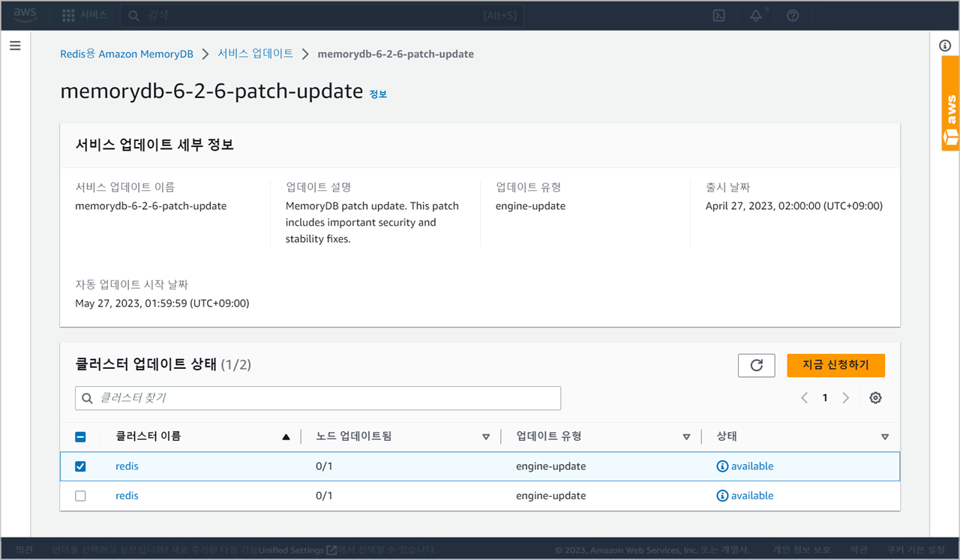
Task: Focus the 클러스터 찾기 search field
Action: pyautogui.click(x=318, y=398)
